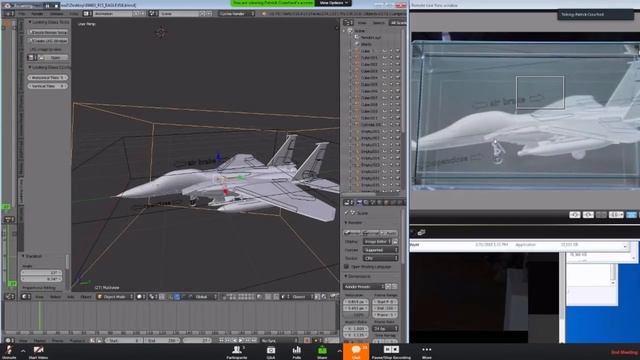The width and height of the screenshot is (640, 360).
Task: Open the No Sync dropdown in timeline
Action: 280,340
